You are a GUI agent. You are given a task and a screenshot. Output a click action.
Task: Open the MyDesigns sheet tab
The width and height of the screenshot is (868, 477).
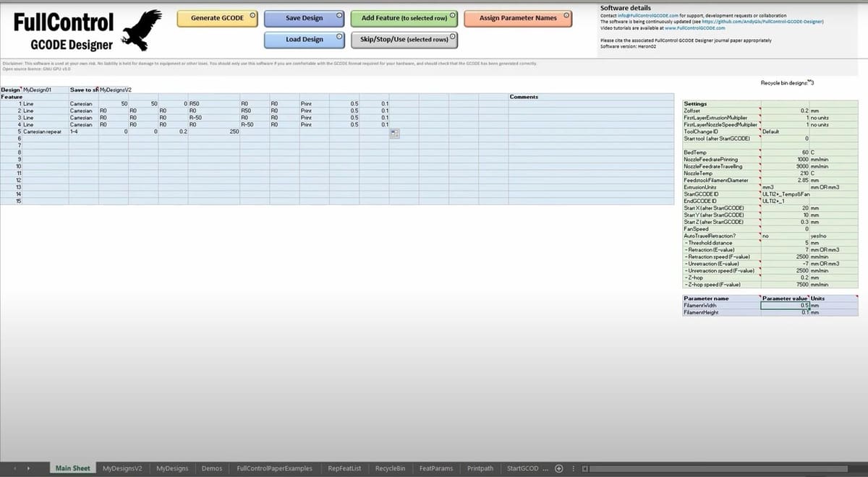172,468
